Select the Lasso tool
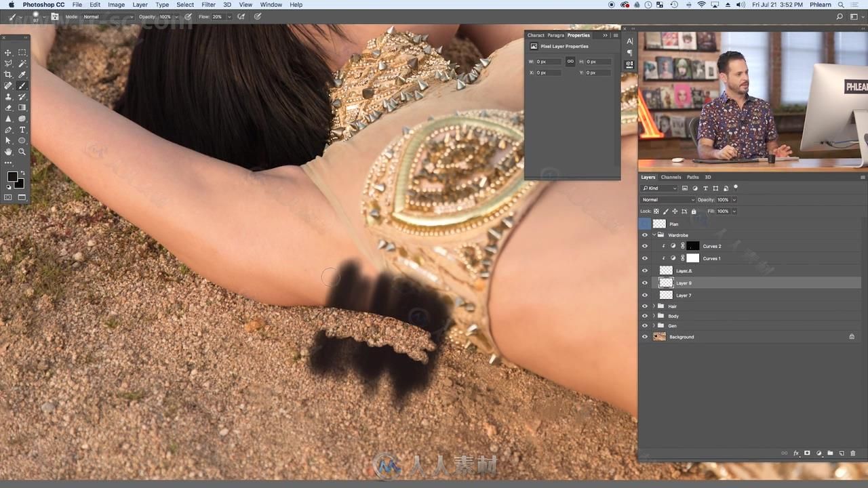This screenshot has height=488, width=868. coord(8,64)
